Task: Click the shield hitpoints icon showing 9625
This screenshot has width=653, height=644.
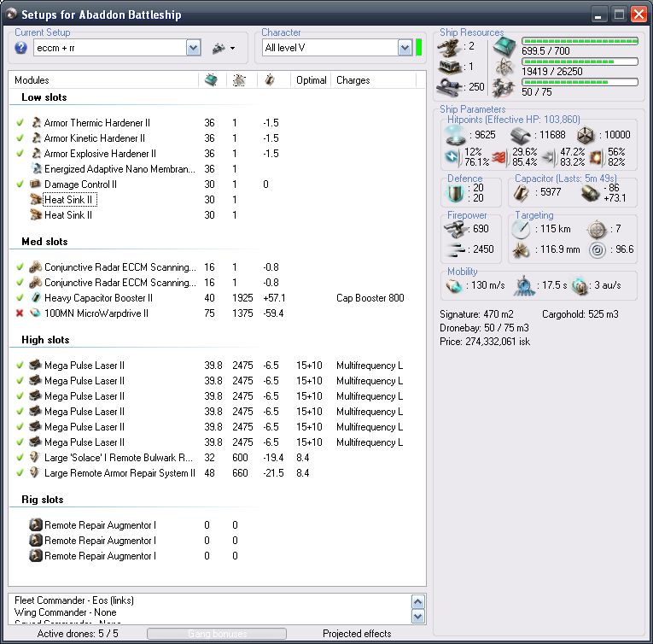Action: 455,135
